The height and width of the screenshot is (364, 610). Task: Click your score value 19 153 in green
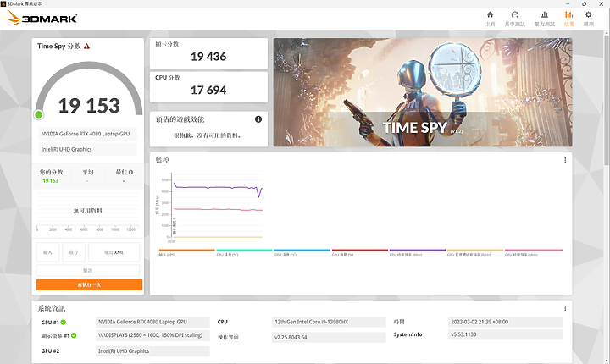tap(51, 181)
